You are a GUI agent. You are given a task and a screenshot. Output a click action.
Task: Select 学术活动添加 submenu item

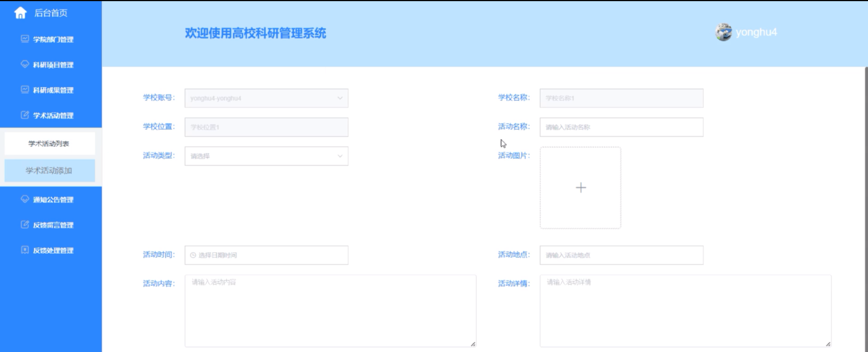point(49,171)
